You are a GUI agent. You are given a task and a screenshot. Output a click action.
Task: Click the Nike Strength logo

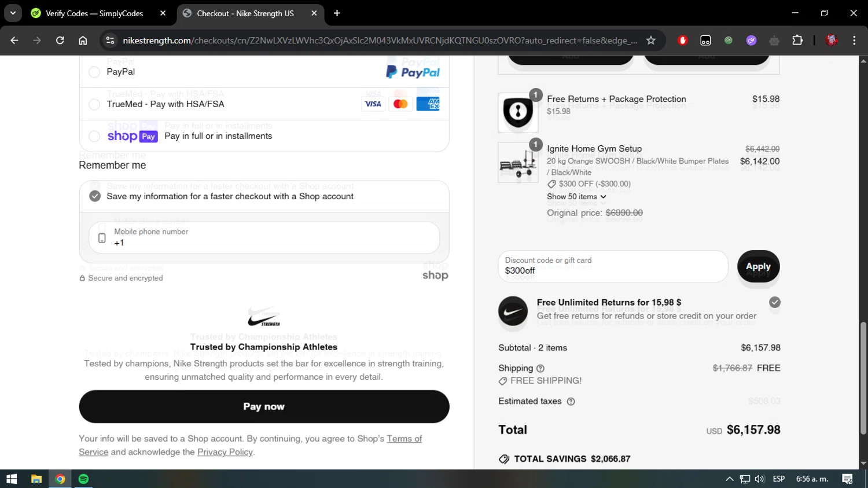coord(264,317)
